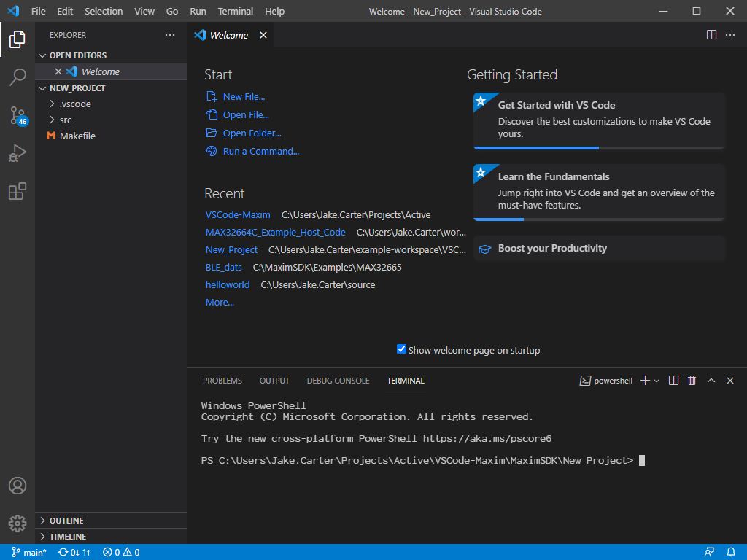Open the Search view icon
Screen dimensions: 747x560
pos(18,77)
